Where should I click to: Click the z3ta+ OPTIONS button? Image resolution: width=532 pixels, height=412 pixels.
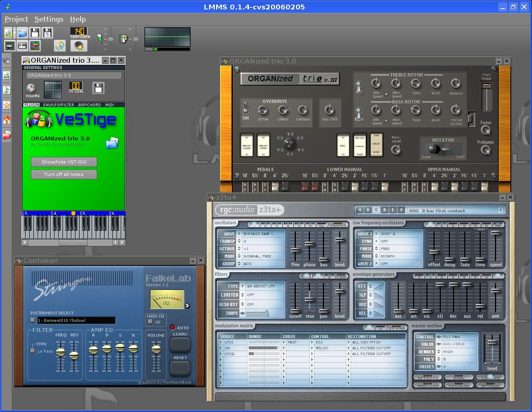490,385
